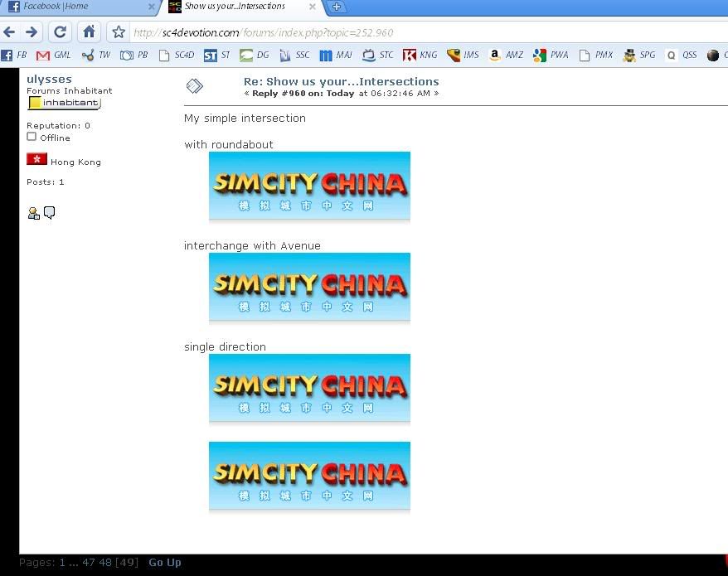This screenshot has height=576, width=728.
Task: Click the post message icon
Action: (x=195, y=86)
